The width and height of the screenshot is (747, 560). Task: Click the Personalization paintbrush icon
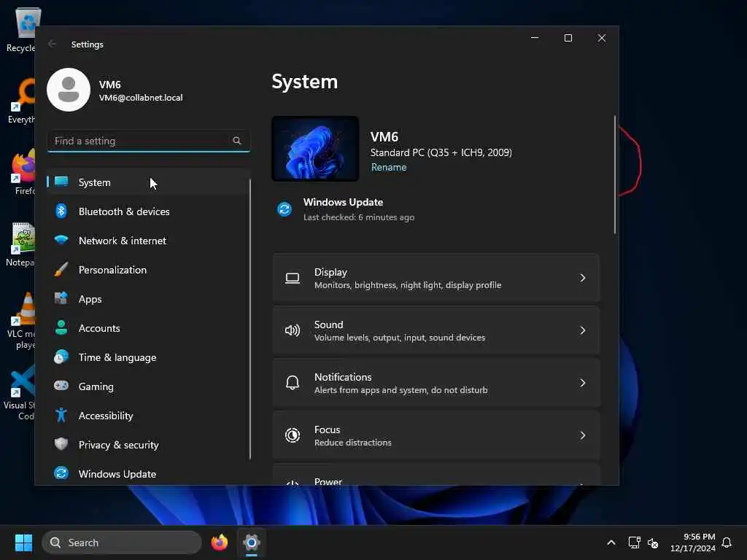(61, 269)
